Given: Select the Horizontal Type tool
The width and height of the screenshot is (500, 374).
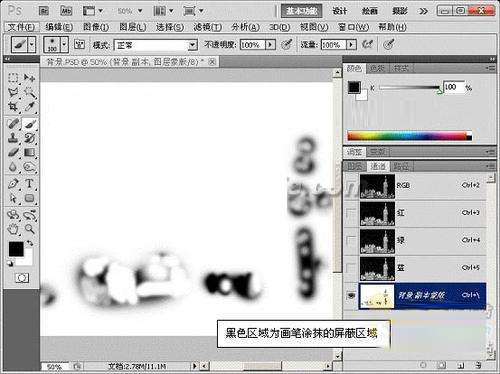Looking at the screenshot, I should click(29, 184).
